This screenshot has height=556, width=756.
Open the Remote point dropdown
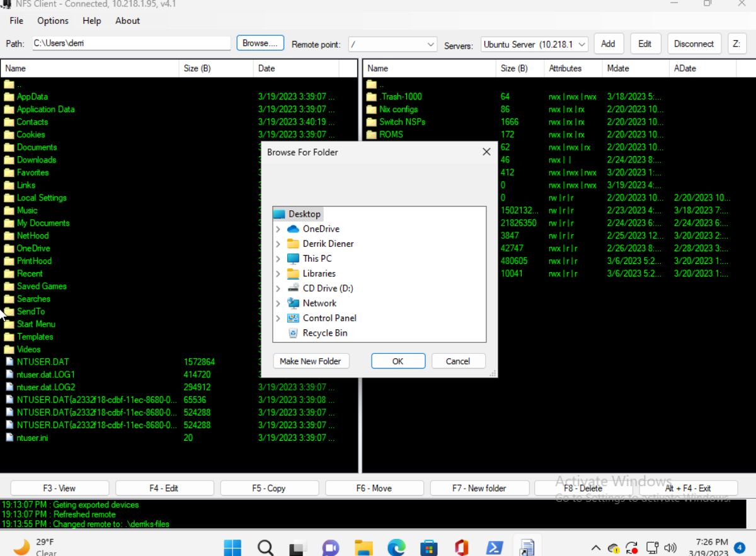click(431, 45)
